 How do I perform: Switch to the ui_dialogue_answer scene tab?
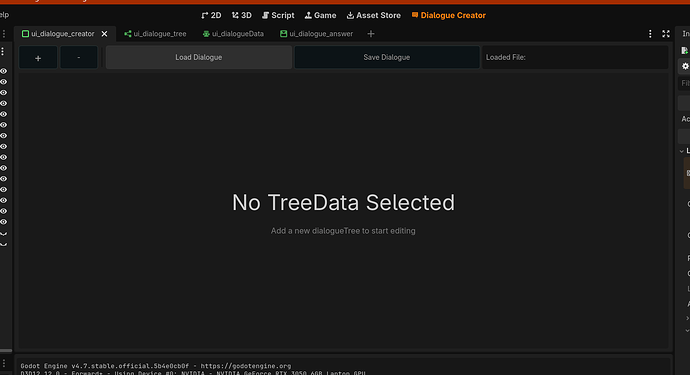click(316, 34)
